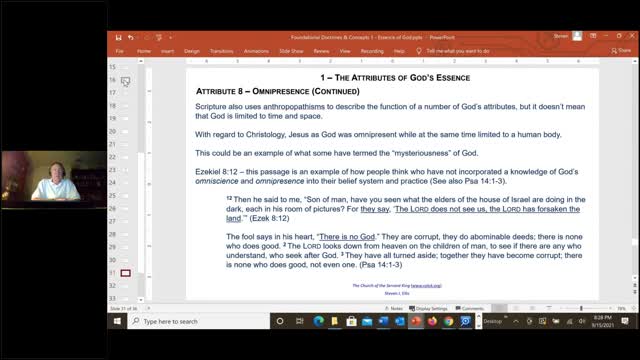Adjust the zoom slider handle
640x360 pixels.
pyautogui.click(x=581, y=308)
